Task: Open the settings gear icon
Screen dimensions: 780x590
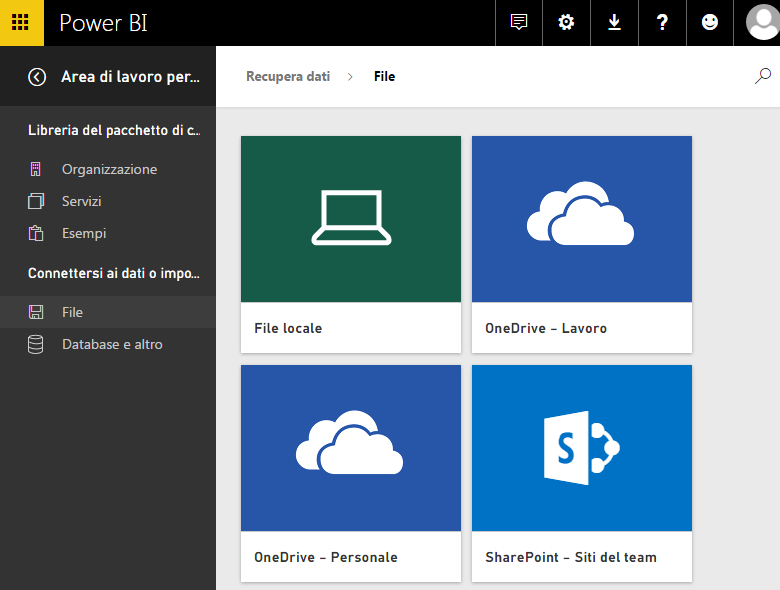Action: [x=566, y=22]
